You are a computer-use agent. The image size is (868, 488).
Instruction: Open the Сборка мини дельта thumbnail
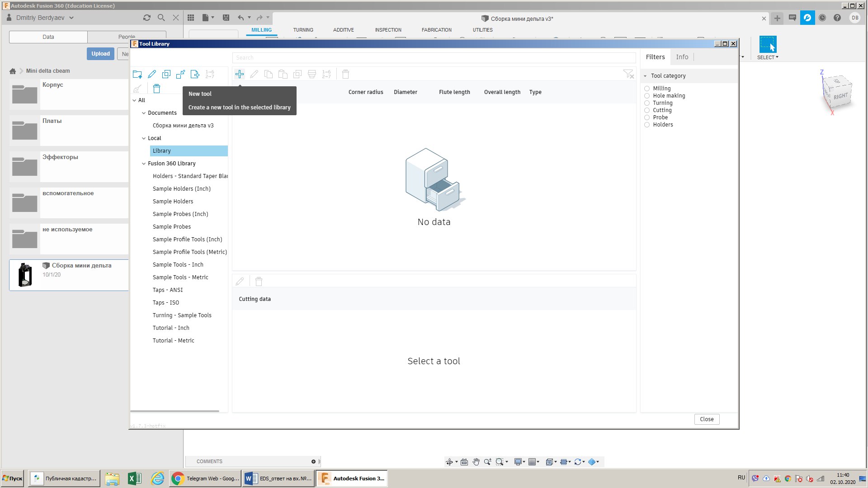coord(25,275)
